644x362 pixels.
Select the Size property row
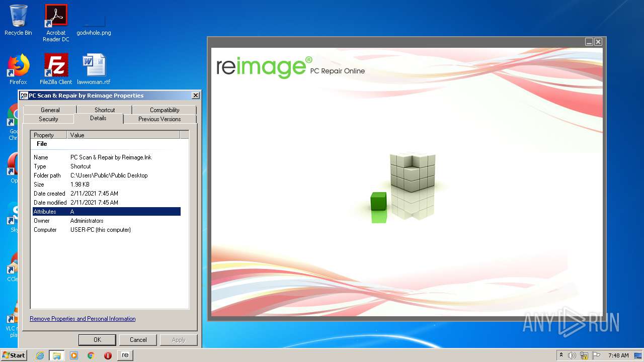(106, 185)
